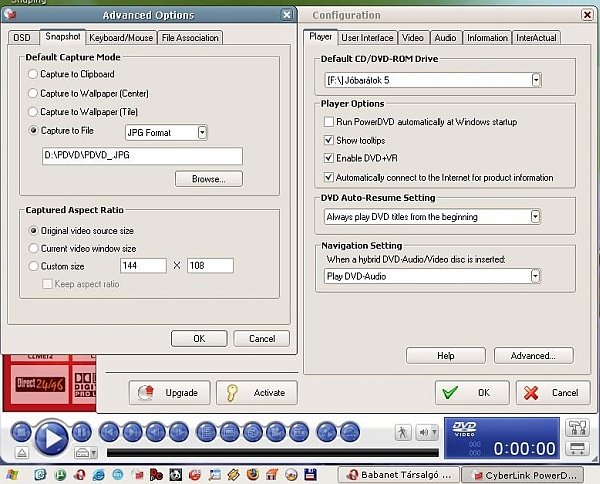The image size is (600, 484).
Task: Click the Upgrade button with box icon
Action: (x=170, y=392)
